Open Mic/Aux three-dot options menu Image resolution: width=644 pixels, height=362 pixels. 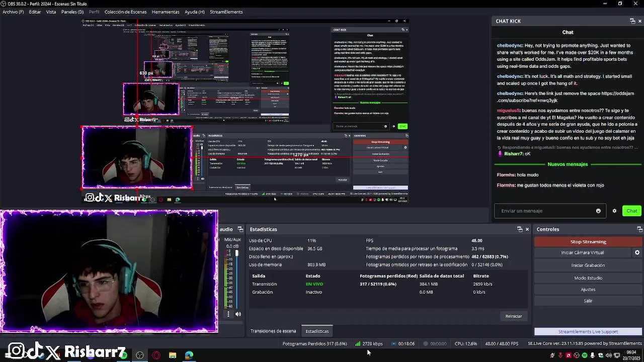228,314
